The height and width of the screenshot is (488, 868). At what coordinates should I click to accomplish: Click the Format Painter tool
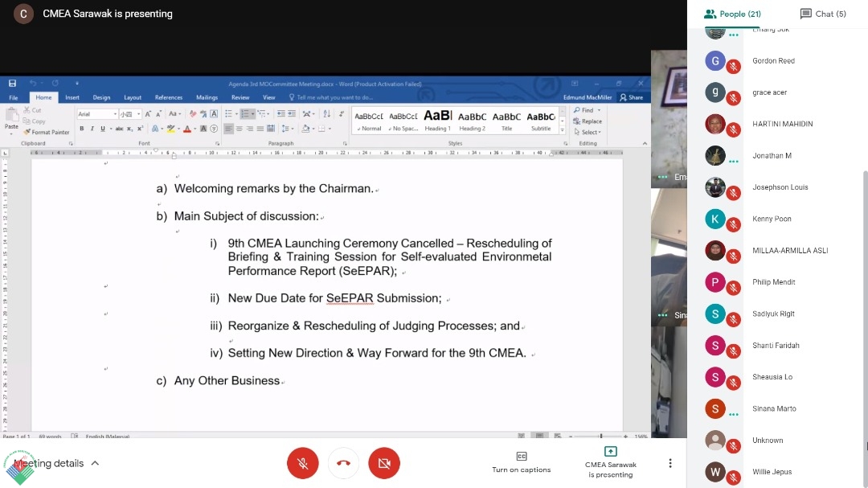(47, 132)
